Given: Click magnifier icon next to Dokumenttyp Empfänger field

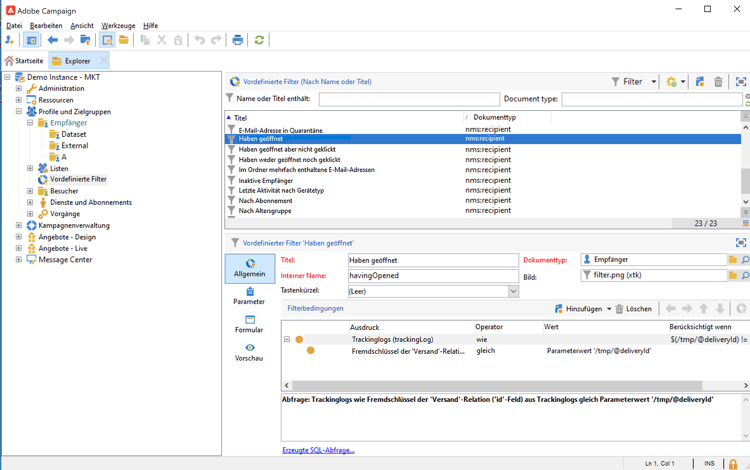Looking at the screenshot, I should click(x=745, y=260).
